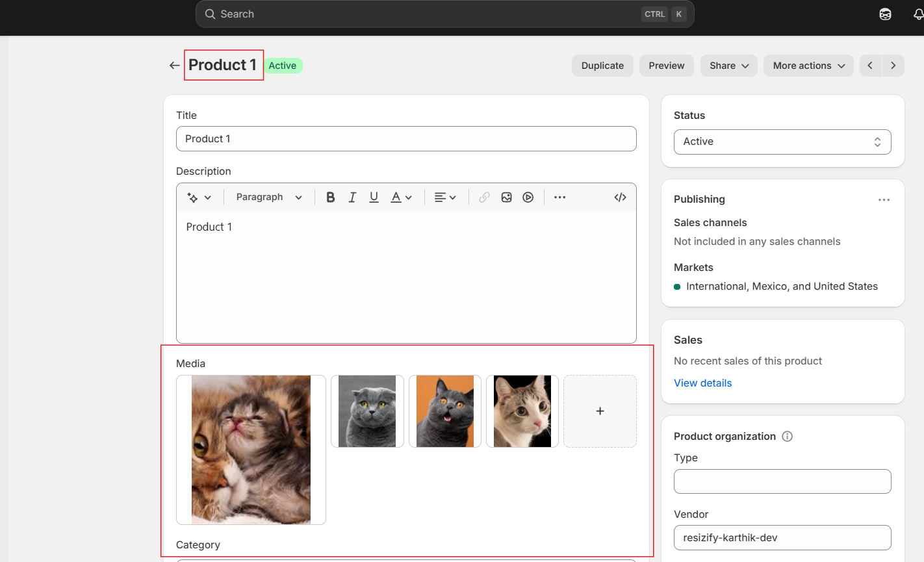Open the Publishing options ellipsis menu
The image size is (924, 562).
tap(884, 199)
